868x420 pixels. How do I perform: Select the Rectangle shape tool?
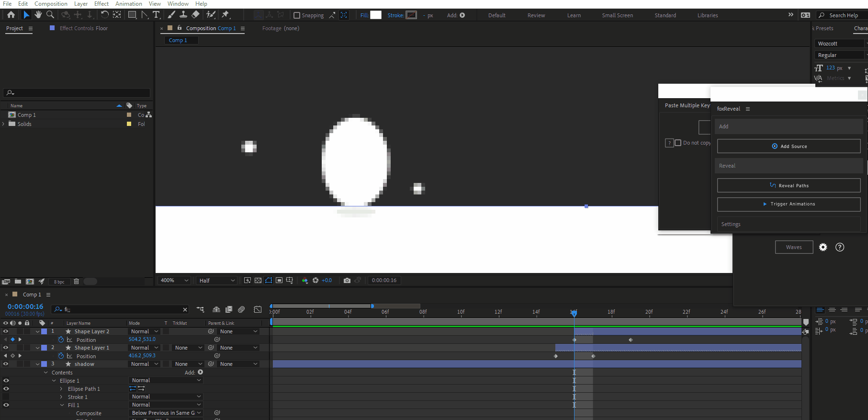[132, 15]
